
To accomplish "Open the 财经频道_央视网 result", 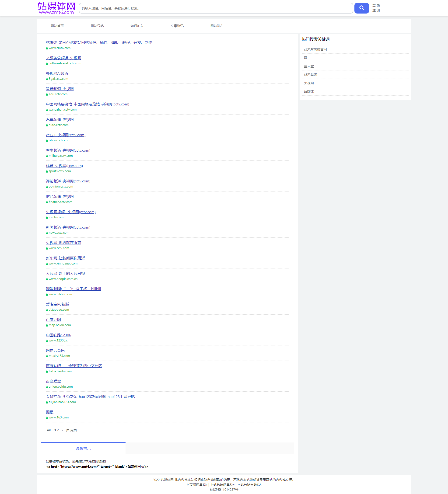I will pos(60,197).
